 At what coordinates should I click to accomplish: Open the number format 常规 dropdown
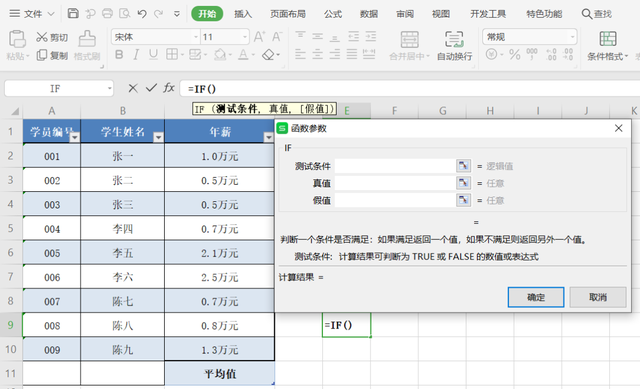pos(572,37)
